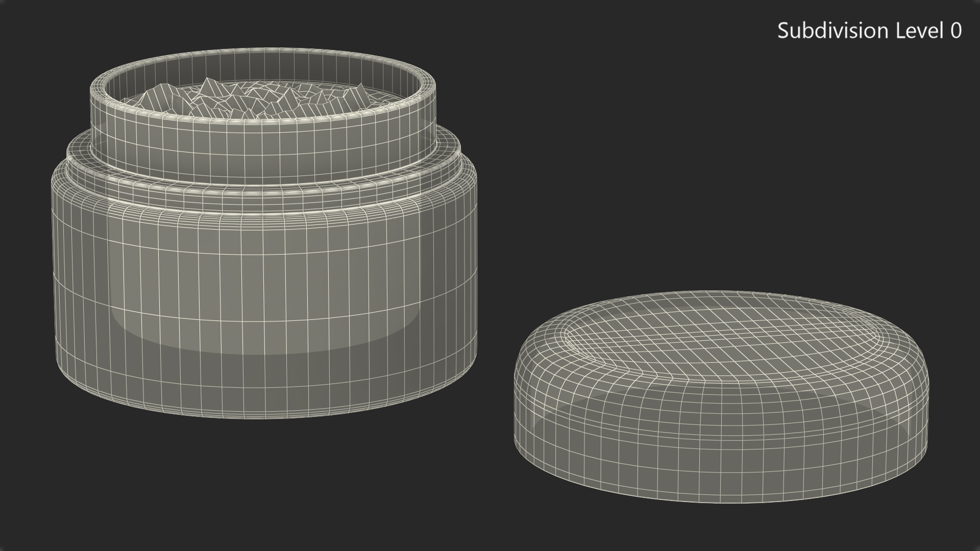Select the wireframe lid model
Viewport: 980px width, 551px height.
[721, 397]
